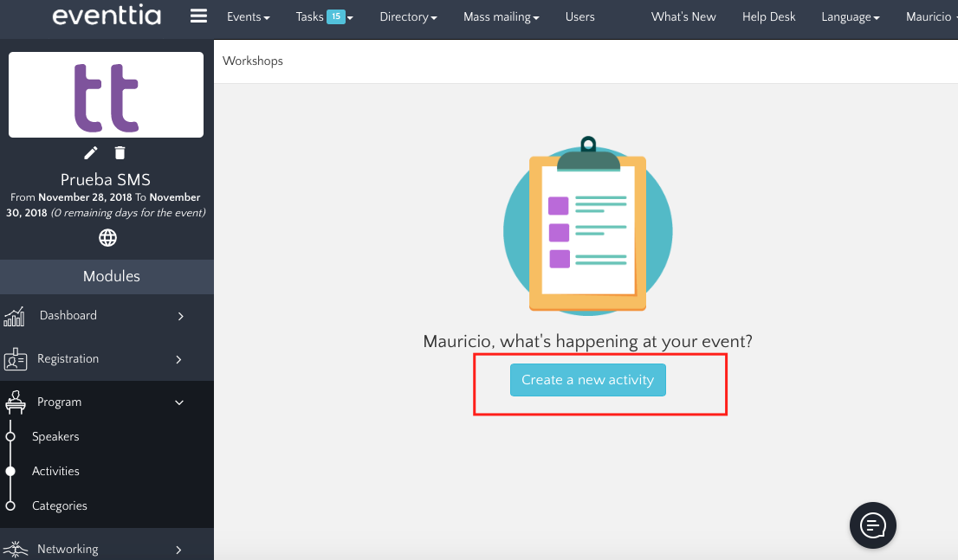Click the globe website icon
Image resolution: width=958 pixels, height=560 pixels.
(107, 238)
